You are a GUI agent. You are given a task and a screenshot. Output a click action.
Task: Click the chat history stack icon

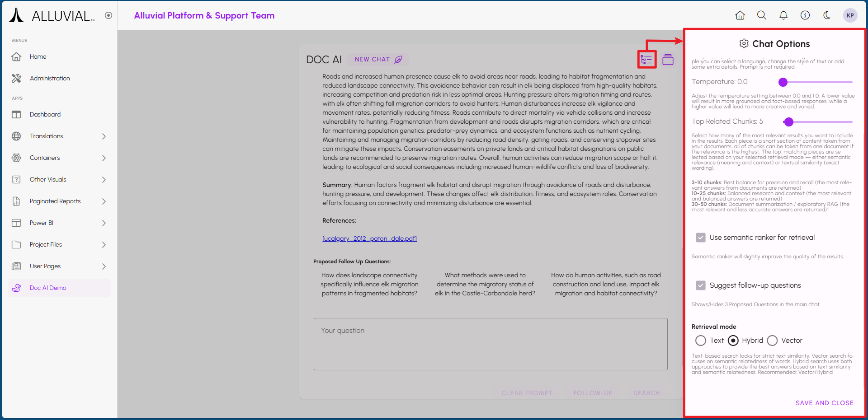[668, 60]
